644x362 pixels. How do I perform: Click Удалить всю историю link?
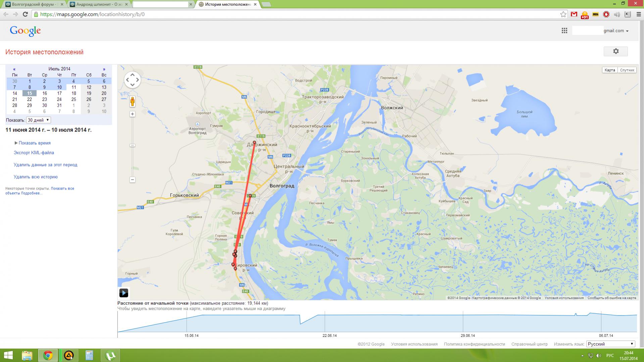36,177
